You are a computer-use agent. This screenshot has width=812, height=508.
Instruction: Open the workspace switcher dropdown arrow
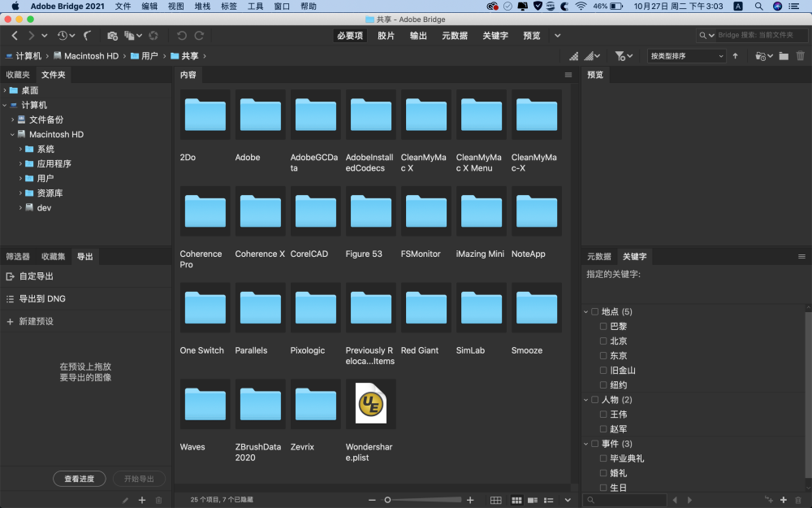click(558, 35)
